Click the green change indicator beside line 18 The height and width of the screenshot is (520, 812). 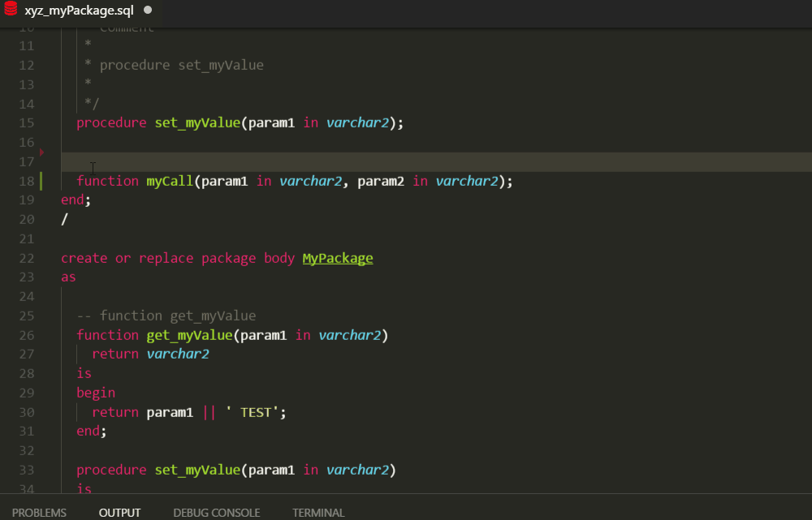(x=41, y=181)
